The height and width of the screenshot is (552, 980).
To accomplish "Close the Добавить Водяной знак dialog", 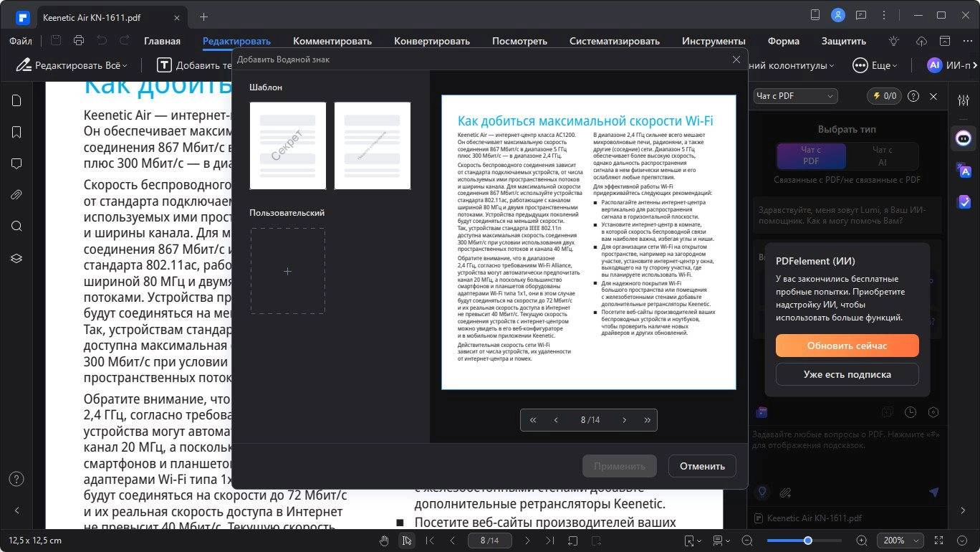I will (x=736, y=60).
